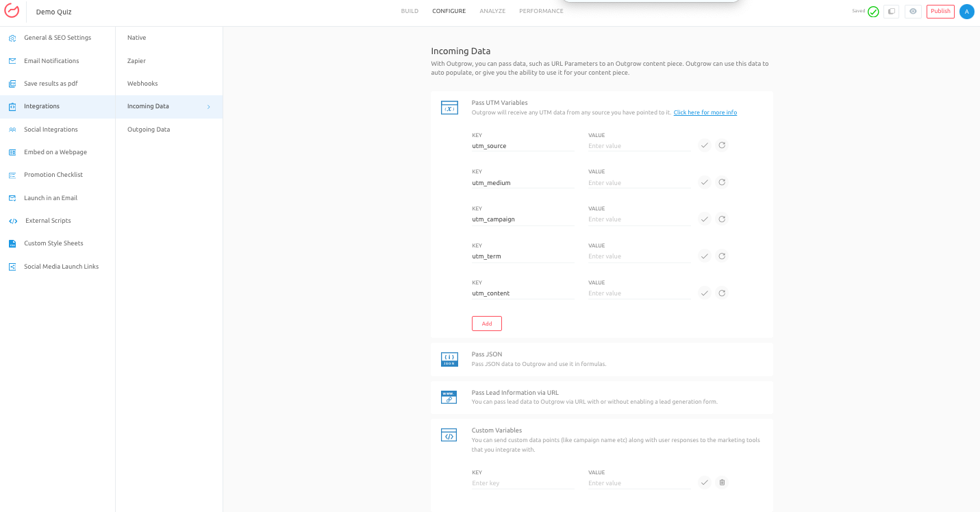
Task: Click the utm_term value field
Action: coord(639,256)
